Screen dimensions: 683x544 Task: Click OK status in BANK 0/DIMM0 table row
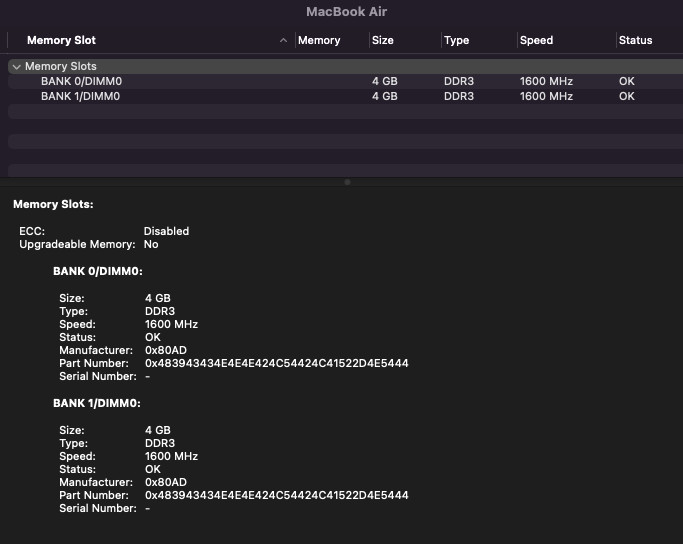(x=627, y=81)
